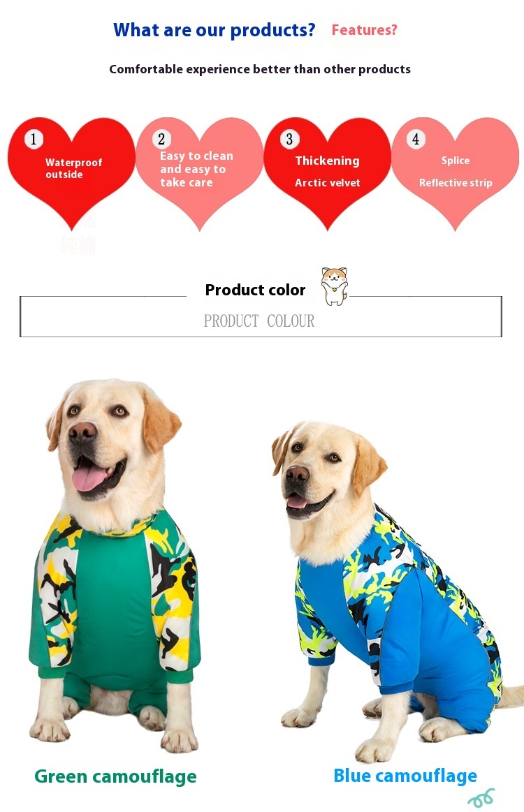Click Comfortable experience subtitle text
The image size is (524, 812).
click(260, 69)
